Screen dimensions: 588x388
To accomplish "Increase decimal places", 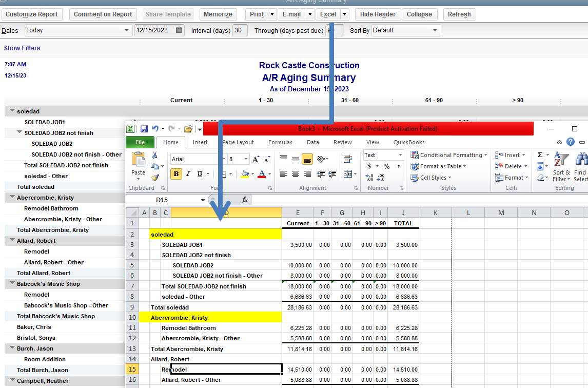I will click(369, 177).
